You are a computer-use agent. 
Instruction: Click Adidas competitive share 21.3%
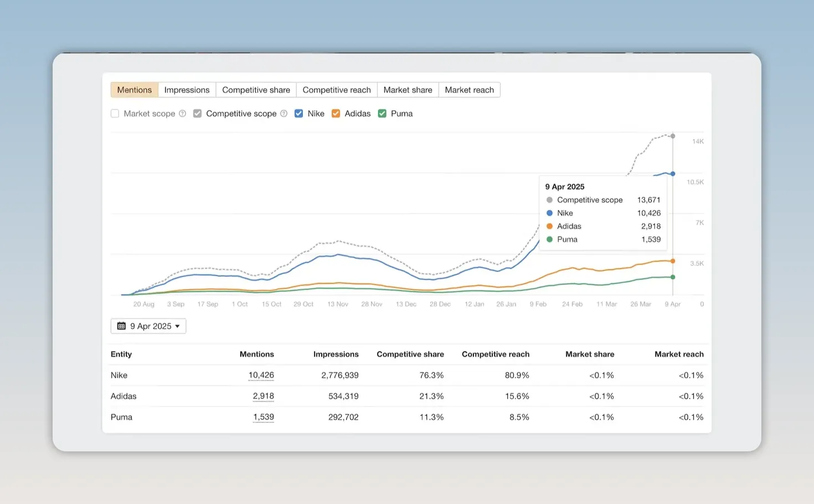431,396
